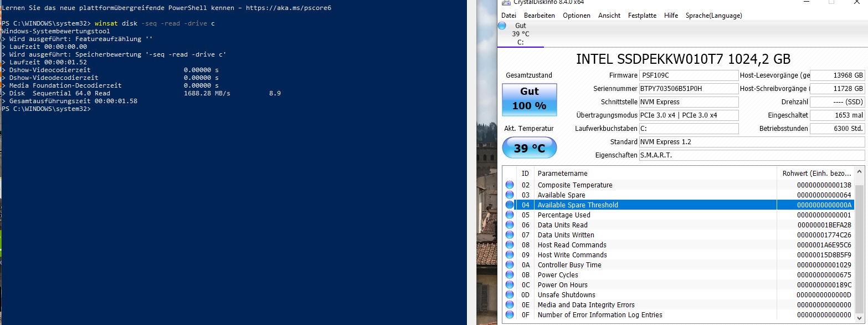Click the Standard field NVM Express 1.2
868x325 pixels.
tap(752, 142)
